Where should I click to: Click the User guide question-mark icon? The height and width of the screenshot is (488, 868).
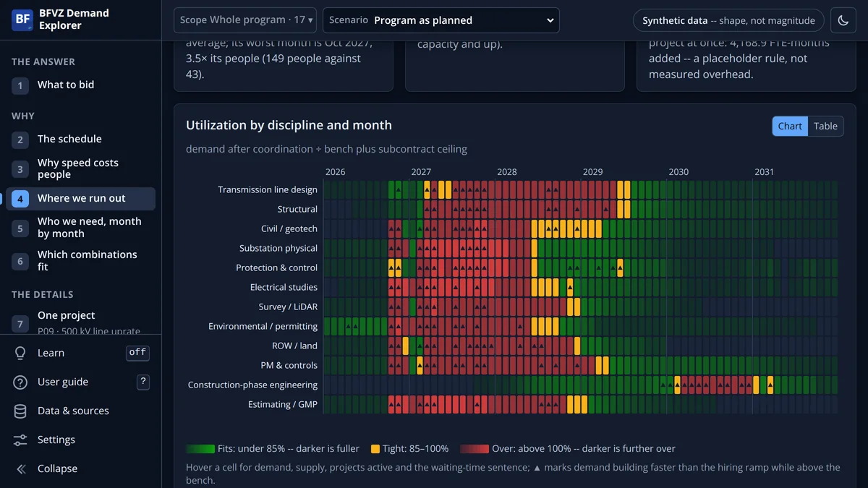[x=20, y=382]
